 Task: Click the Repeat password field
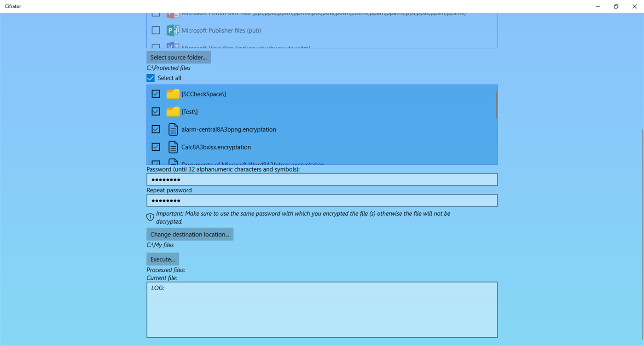[x=322, y=200]
